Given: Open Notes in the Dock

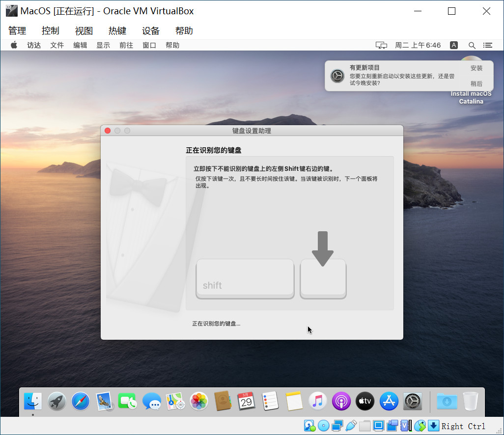Looking at the screenshot, I should point(294,401).
